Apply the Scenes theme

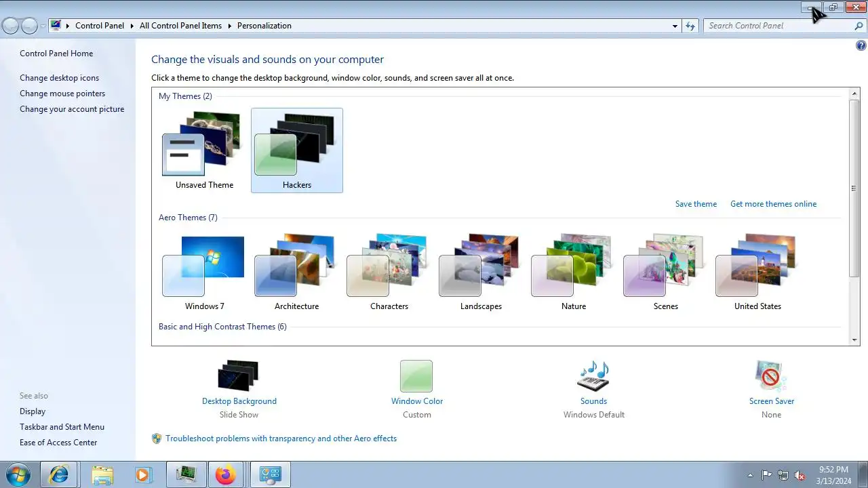point(665,271)
